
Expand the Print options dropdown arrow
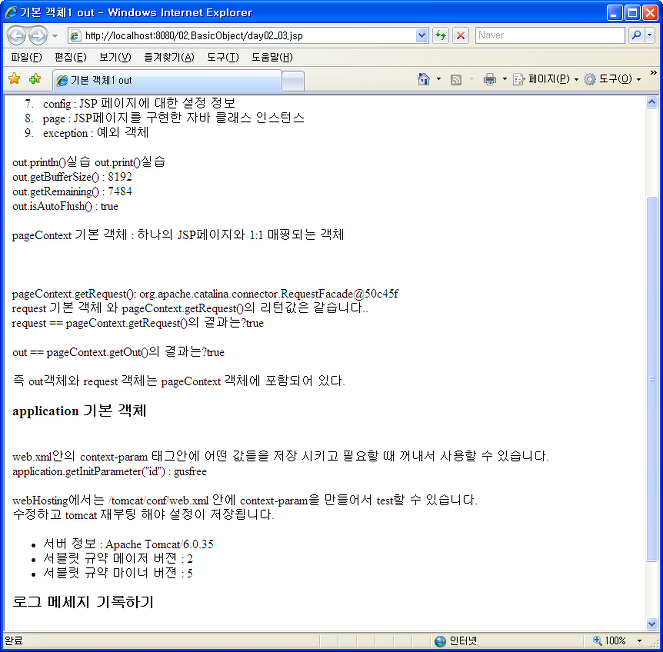pyautogui.click(x=504, y=79)
